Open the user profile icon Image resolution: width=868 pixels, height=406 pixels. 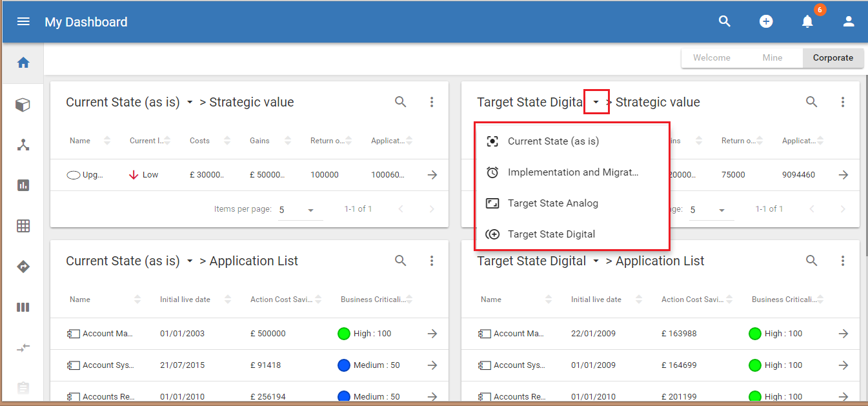[x=848, y=22]
